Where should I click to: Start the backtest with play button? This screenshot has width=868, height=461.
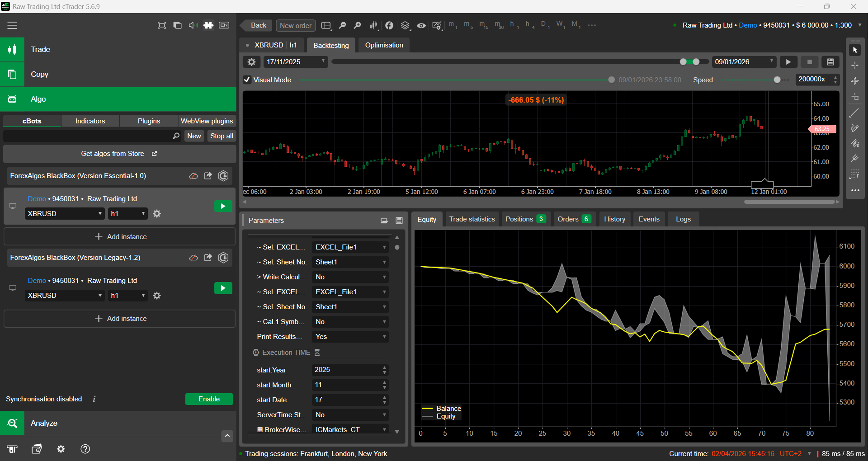pyautogui.click(x=788, y=62)
